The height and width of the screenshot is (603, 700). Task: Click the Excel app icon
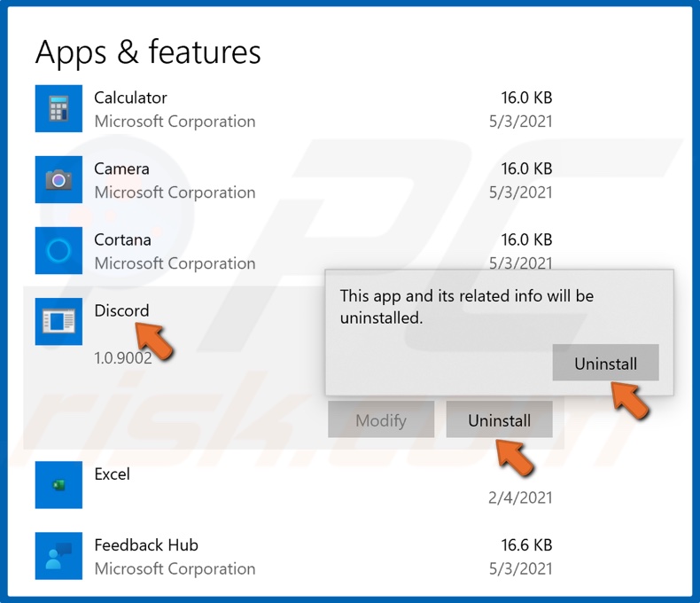pyautogui.click(x=58, y=485)
